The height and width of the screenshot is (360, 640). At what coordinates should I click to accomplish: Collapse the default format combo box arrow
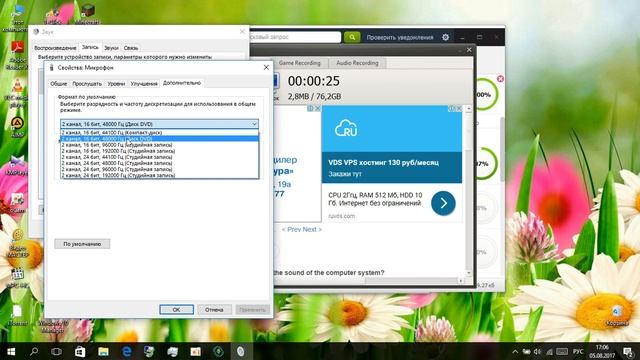coord(254,124)
